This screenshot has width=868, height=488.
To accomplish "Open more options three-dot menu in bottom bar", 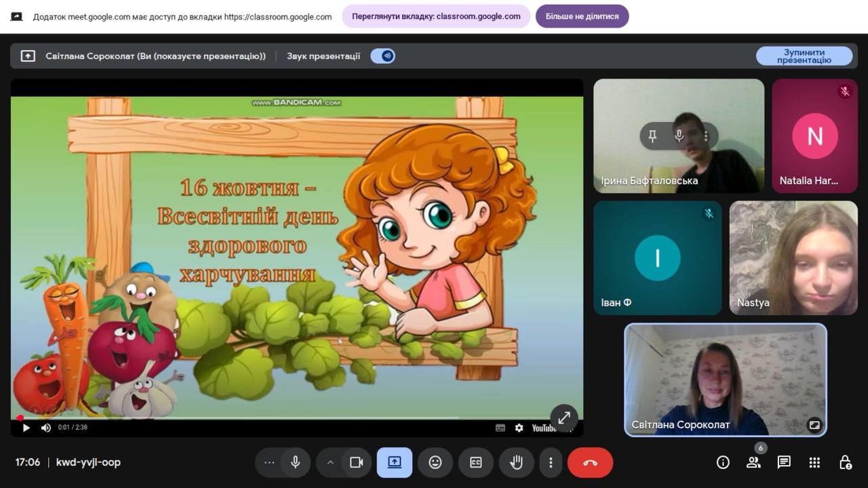I will (x=551, y=462).
